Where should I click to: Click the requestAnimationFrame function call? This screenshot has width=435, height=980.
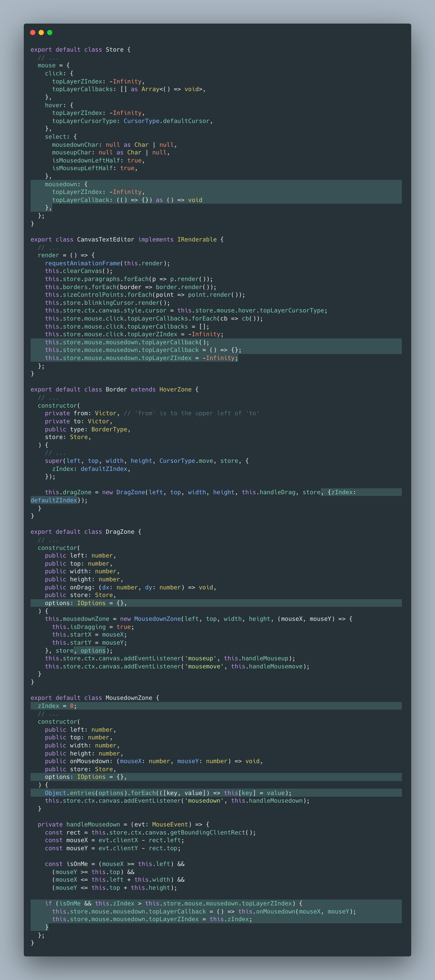coord(82,263)
